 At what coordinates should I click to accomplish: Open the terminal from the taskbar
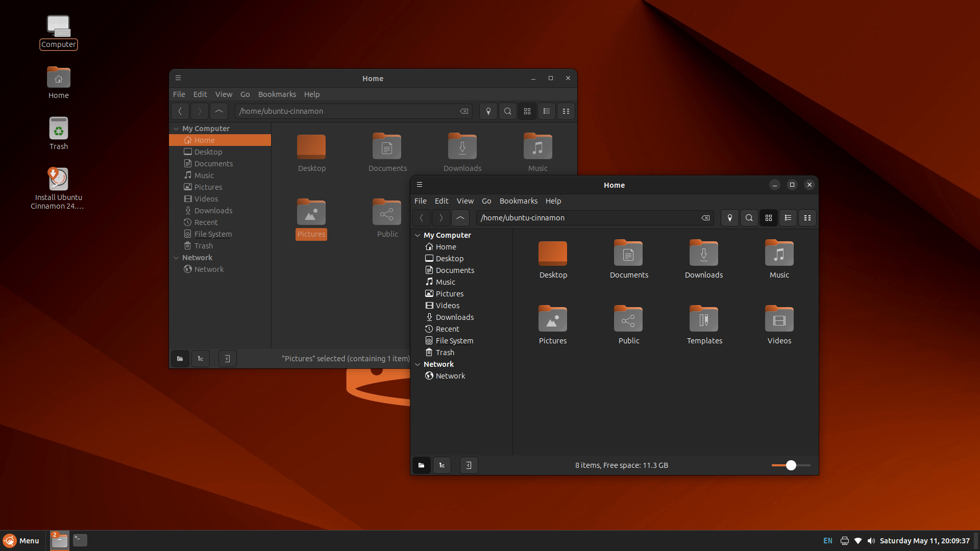pos(80,540)
